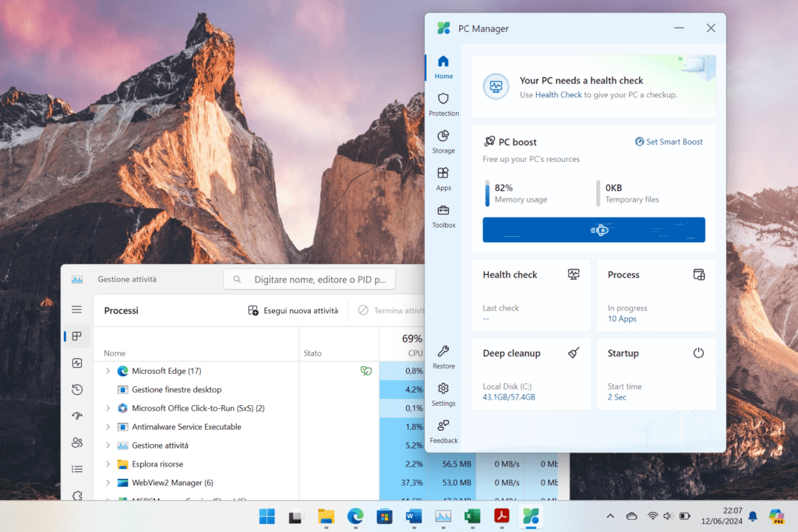
Task: Click the PC boost rocket icon
Action: coord(489,142)
